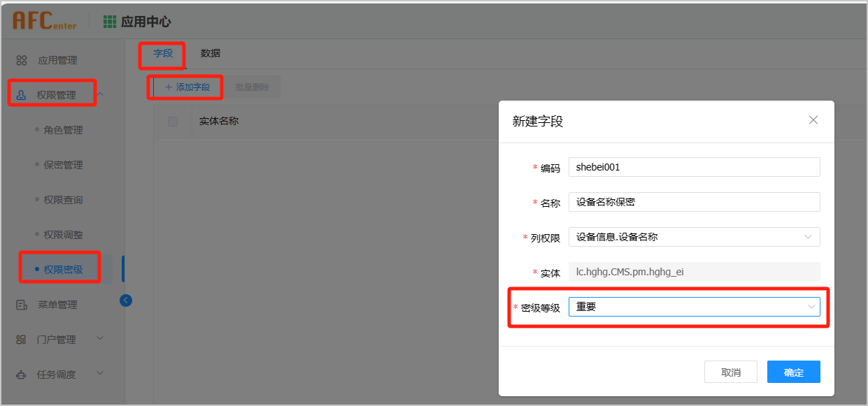Expand the 门户管理 menu chevron
Screen dimensions: 868x406
point(100,339)
